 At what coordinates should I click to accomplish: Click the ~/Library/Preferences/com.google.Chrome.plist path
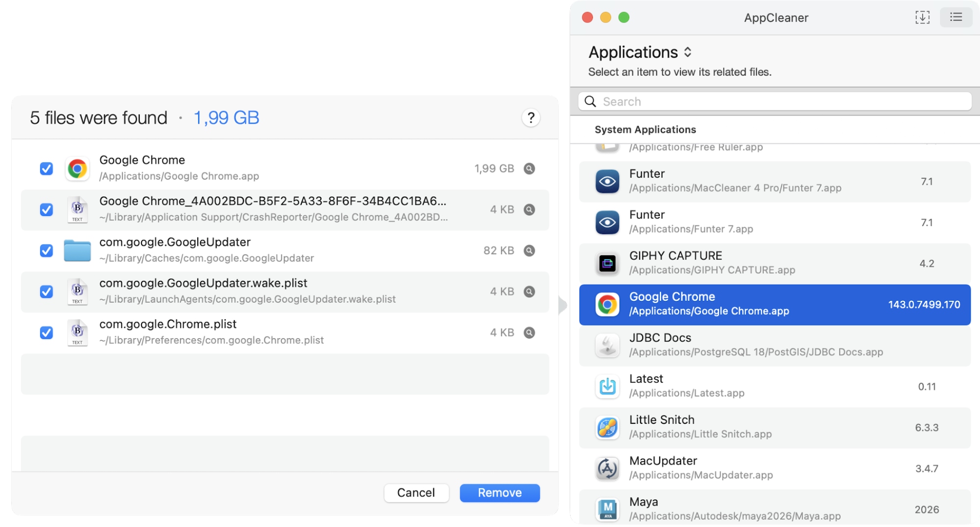(211, 341)
